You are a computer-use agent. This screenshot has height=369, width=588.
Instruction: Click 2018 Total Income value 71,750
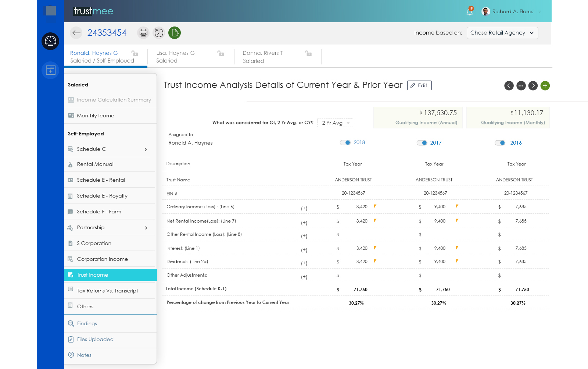click(x=361, y=290)
